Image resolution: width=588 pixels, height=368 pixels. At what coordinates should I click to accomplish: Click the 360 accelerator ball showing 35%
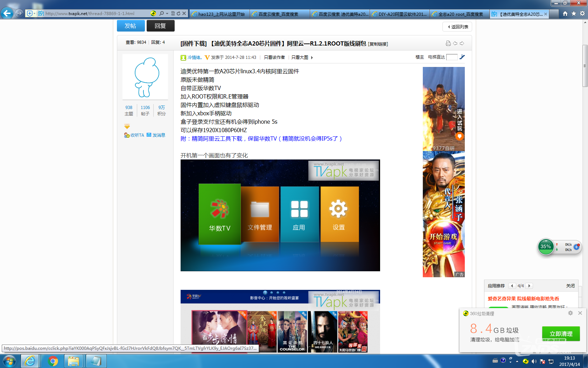click(x=546, y=247)
